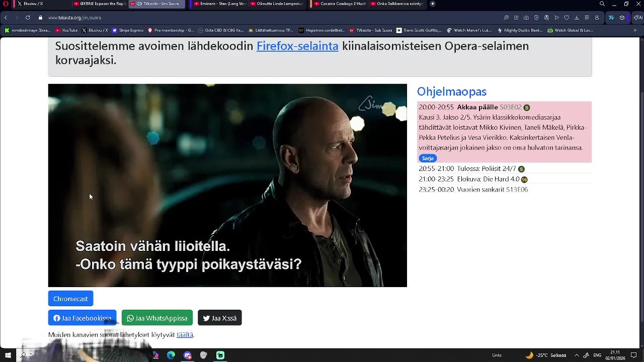
Task: Open the weather widget showing -25°C Selkeää
Action: tap(545, 355)
